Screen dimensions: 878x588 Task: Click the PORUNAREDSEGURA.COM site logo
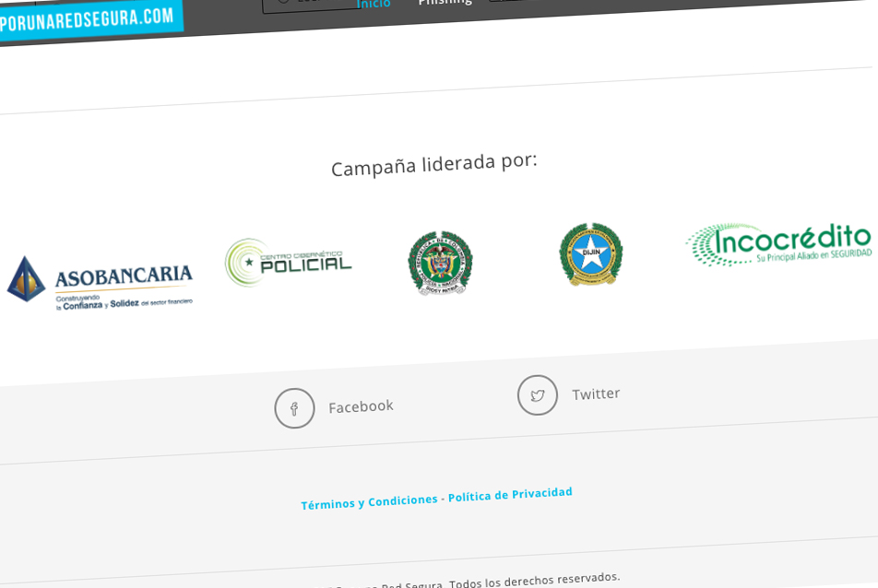pos(87,20)
